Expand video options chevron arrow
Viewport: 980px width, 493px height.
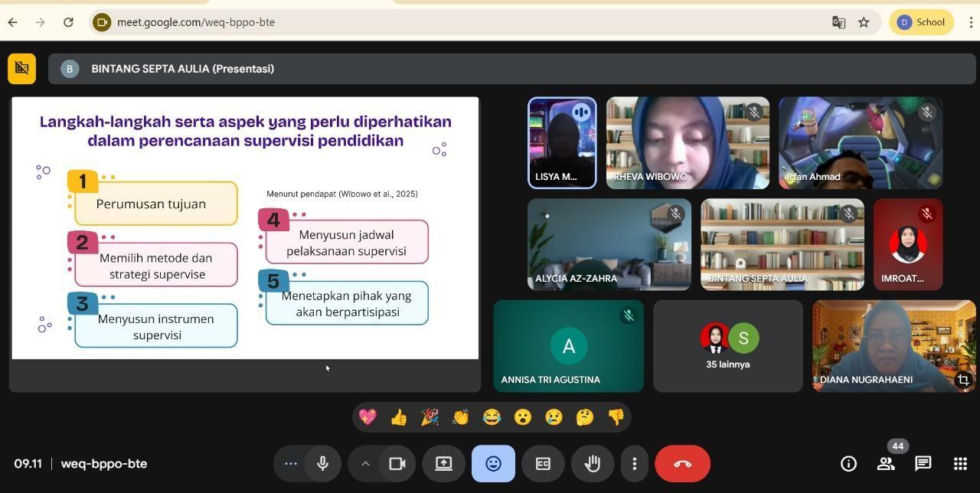[365, 464]
